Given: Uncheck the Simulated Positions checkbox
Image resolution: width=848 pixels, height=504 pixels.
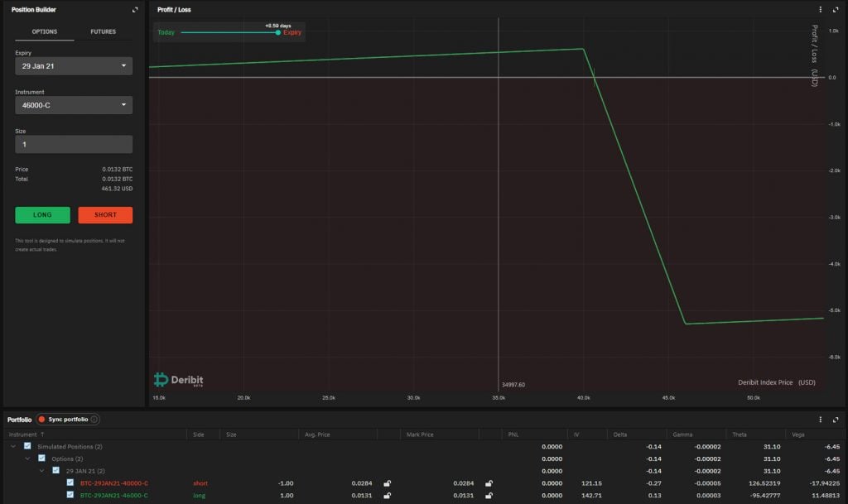Looking at the screenshot, I should coord(27,446).
